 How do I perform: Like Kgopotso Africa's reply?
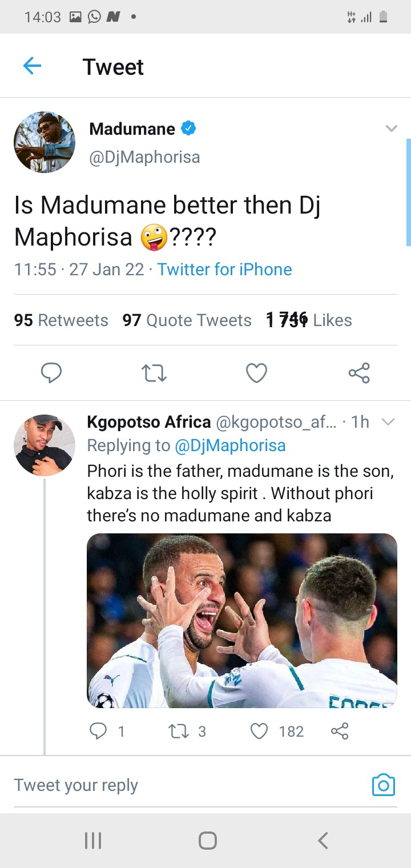point(277,731)
